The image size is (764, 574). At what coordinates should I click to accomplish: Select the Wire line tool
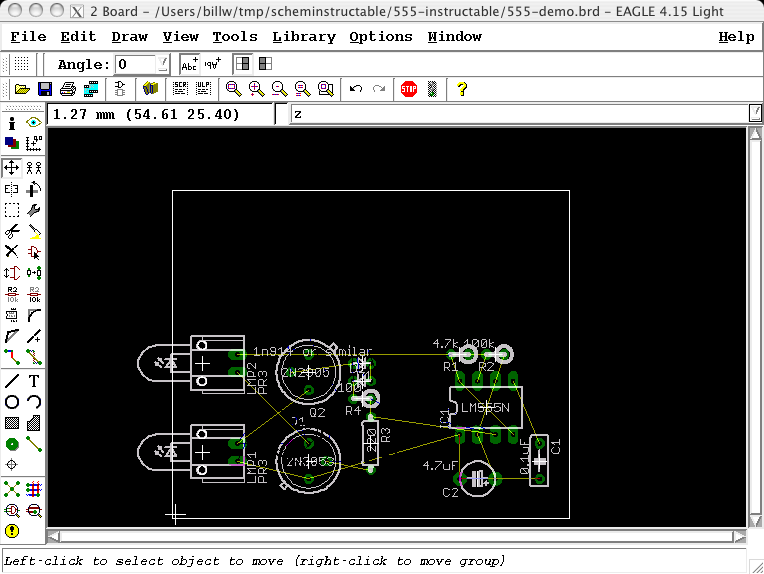pos(12,381)
